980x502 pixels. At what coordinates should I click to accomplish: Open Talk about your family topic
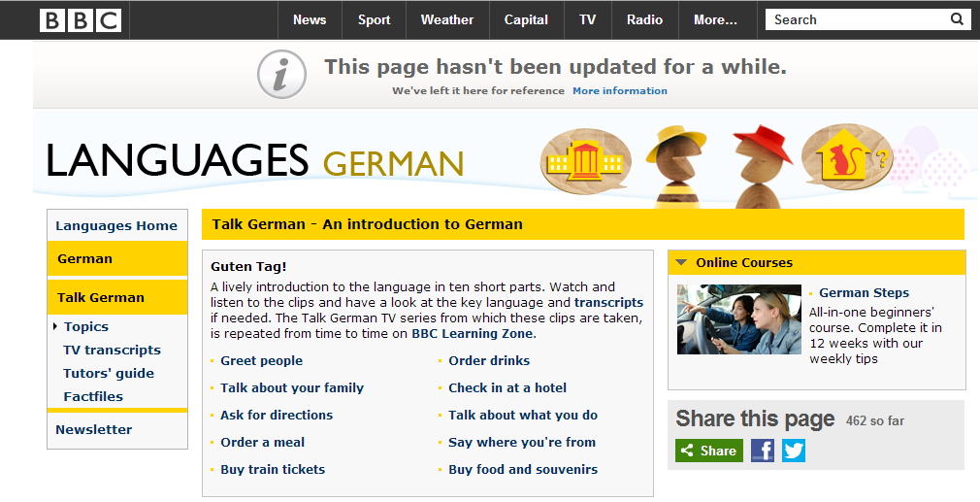(x=292, y=387)
